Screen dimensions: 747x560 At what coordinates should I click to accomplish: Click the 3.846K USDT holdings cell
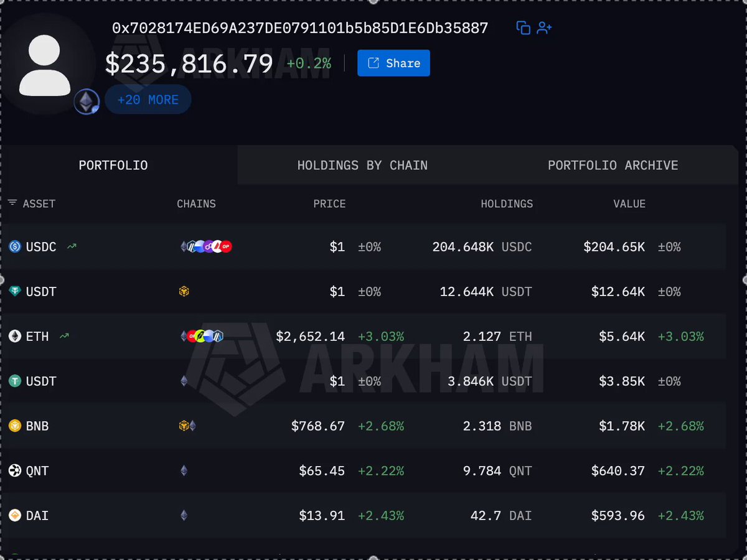coord(490,381)
